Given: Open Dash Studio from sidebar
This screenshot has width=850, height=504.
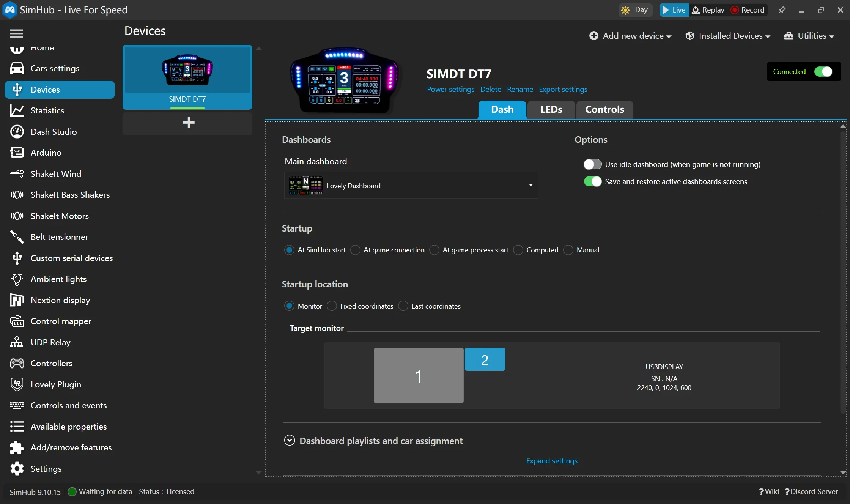Looking at the screenshot, I should coord(54,132).
